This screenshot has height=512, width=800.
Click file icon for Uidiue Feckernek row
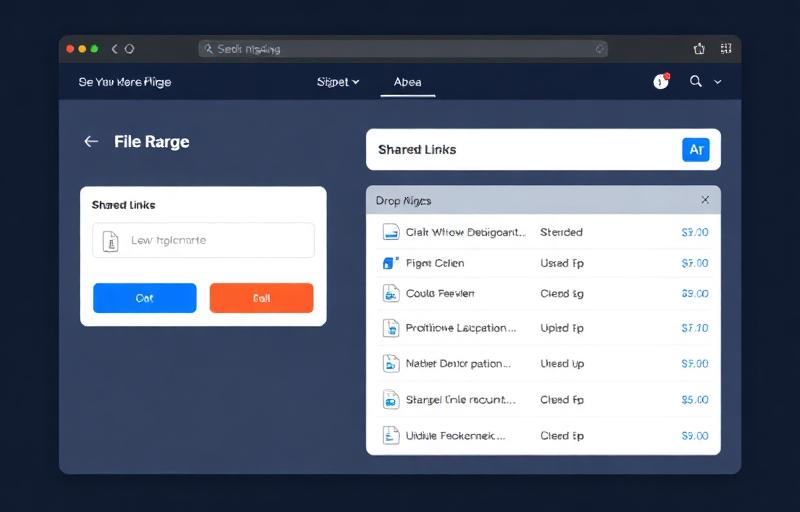pos(391,436)
